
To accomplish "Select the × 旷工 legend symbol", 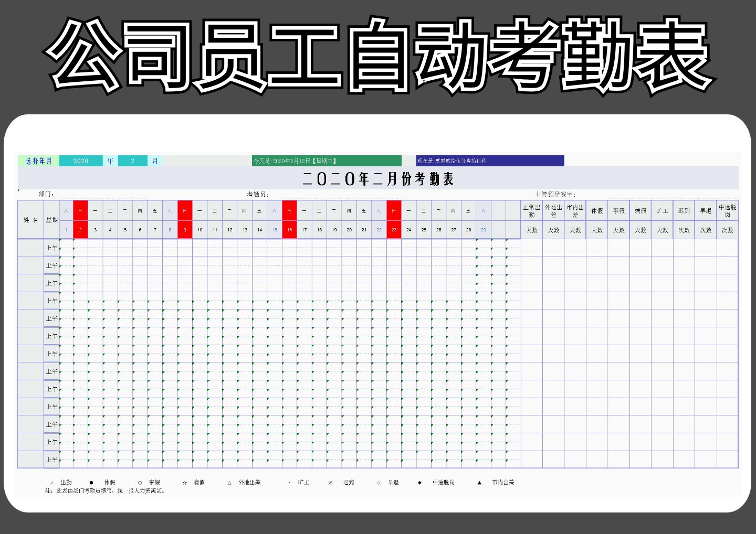I will [290, 482].
